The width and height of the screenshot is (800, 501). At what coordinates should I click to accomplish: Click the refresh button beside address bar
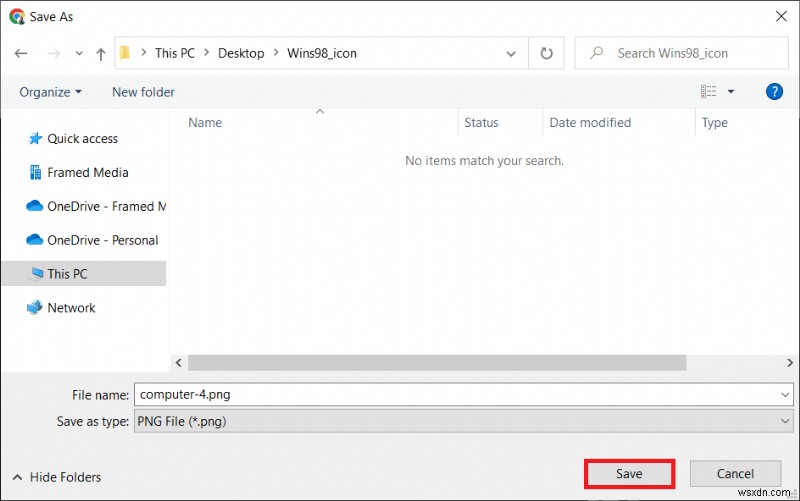tap(546, 53)
